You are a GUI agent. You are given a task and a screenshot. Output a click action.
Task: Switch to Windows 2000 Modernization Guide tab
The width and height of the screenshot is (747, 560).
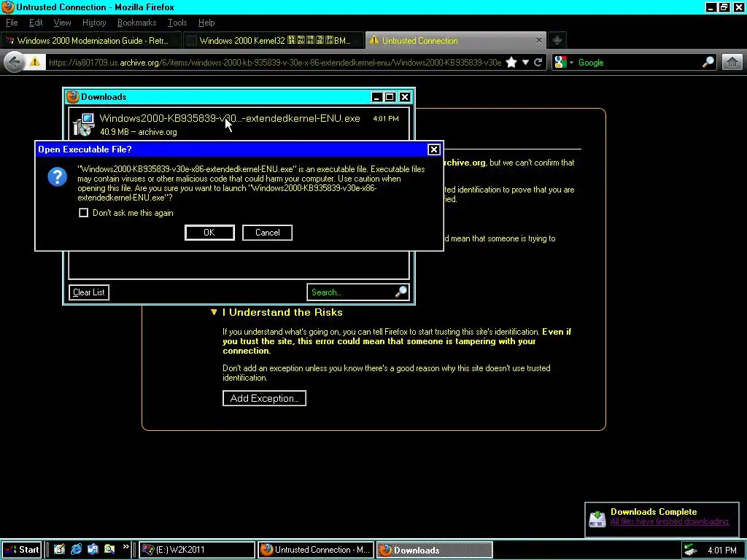91,41
